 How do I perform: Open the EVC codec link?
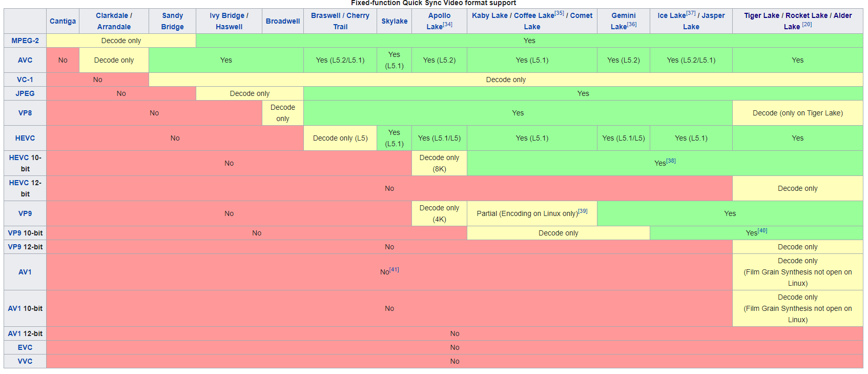[25, 347]
